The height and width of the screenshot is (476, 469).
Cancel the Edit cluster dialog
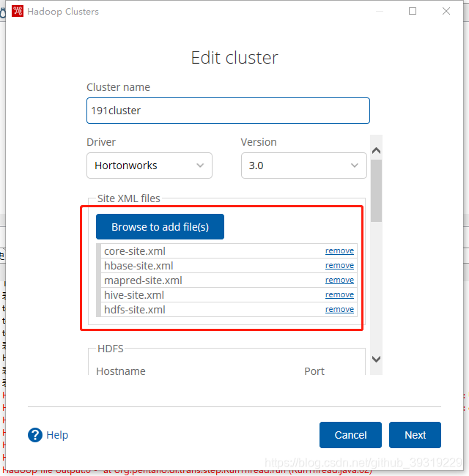pos(350,435)
